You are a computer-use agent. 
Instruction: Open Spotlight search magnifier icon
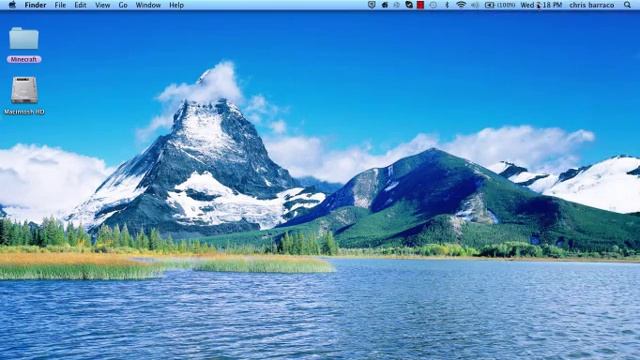click(x=627, y=5)
